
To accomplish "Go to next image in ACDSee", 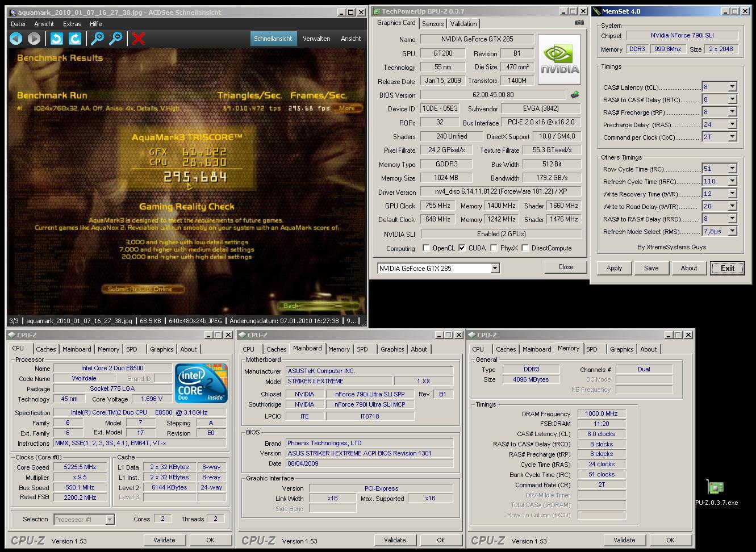I will pos(34,38).
